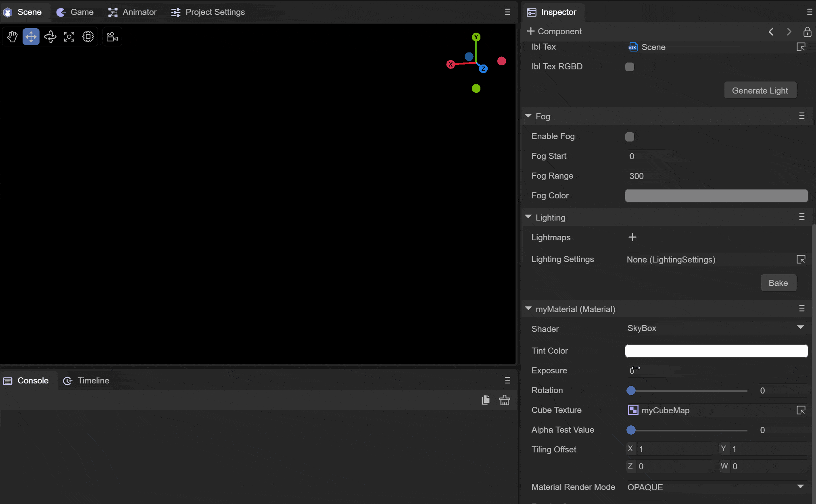
Task: Toggle the Enable Fog checkbox
Action: (x=629, y=137)
